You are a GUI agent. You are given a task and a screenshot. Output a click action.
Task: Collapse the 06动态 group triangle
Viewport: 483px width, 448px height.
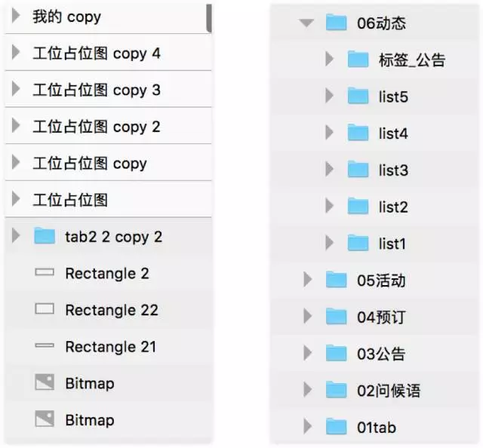point(306,23)
